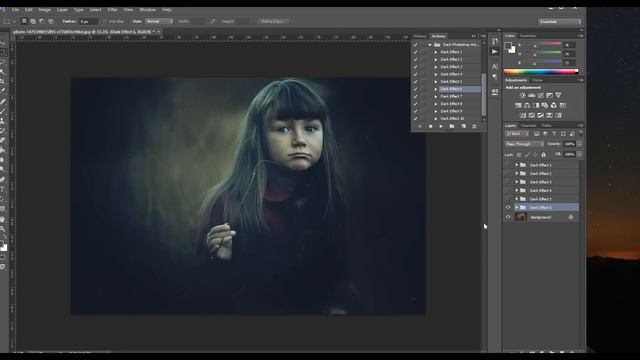This screenshot has height=360, width=640.
Task: Switch to the History tab
Action: [420, 36]
